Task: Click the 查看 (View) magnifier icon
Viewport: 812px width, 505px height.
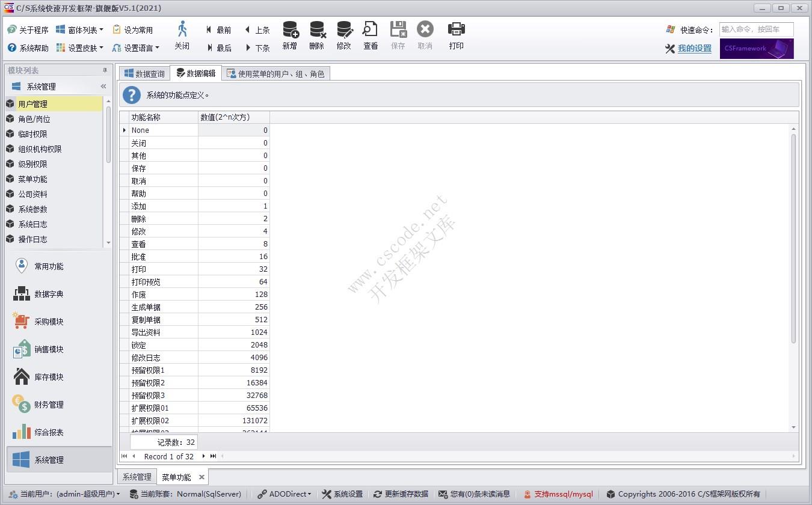Action: pos(371,30)
